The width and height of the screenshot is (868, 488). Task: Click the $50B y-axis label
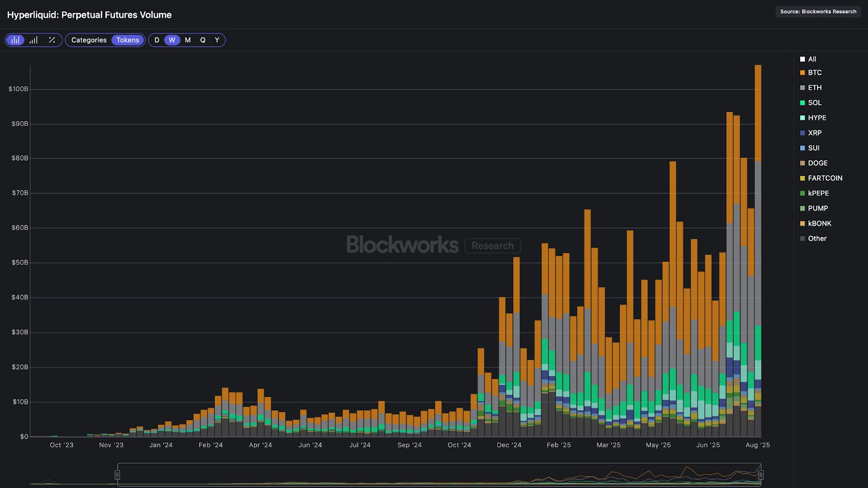20,263
